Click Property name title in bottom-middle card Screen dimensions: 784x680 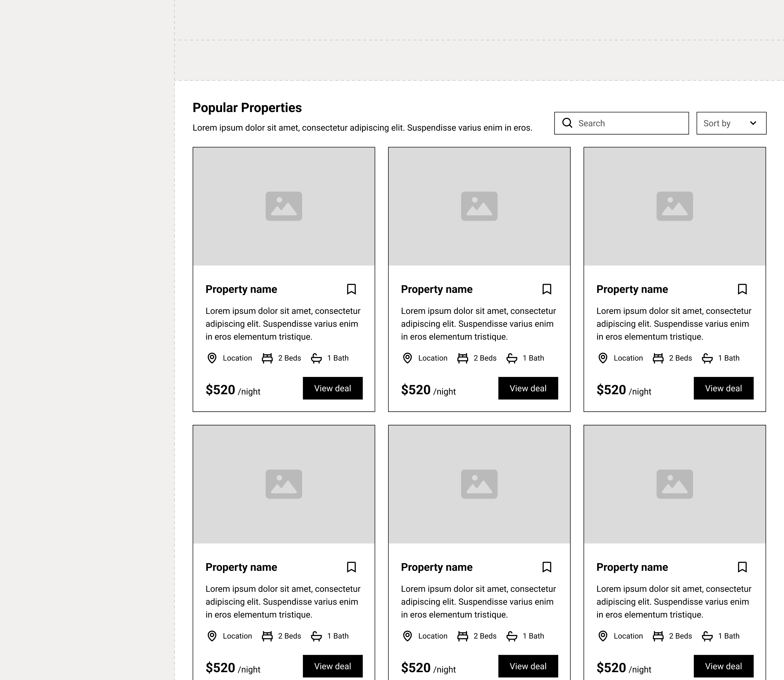(437, 567)
